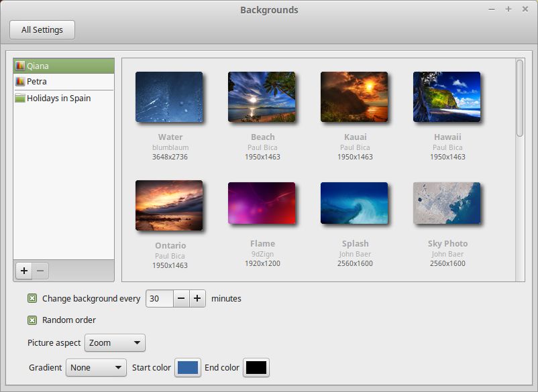Increase minutes with the plus stepper

tap(197, 298)
